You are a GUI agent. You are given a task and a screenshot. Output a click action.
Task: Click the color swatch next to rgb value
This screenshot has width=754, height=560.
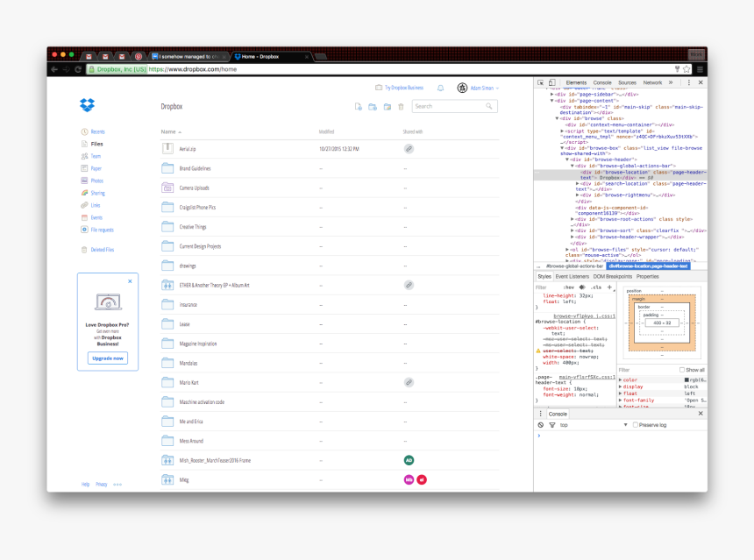[x=686, y=379]
